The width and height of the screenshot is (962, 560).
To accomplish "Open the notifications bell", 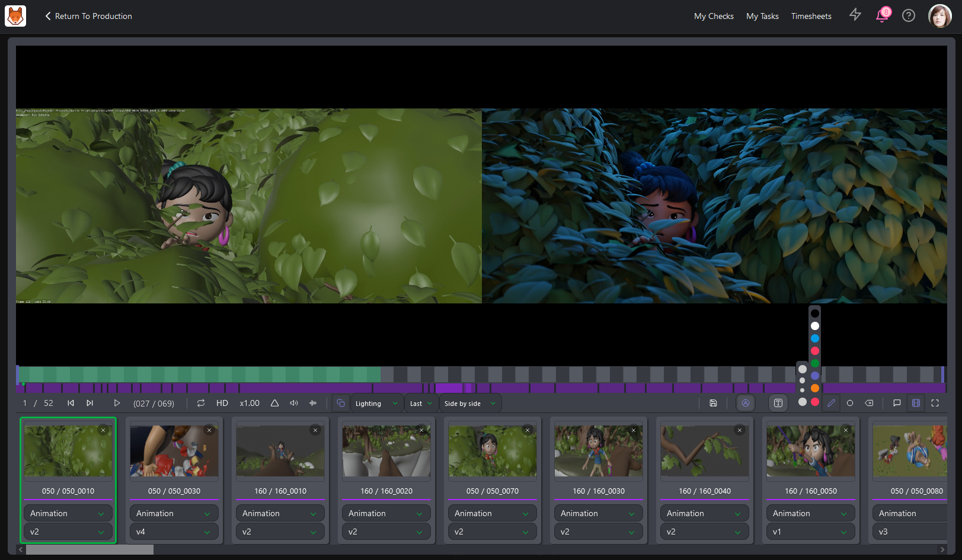I will [882, 15].
